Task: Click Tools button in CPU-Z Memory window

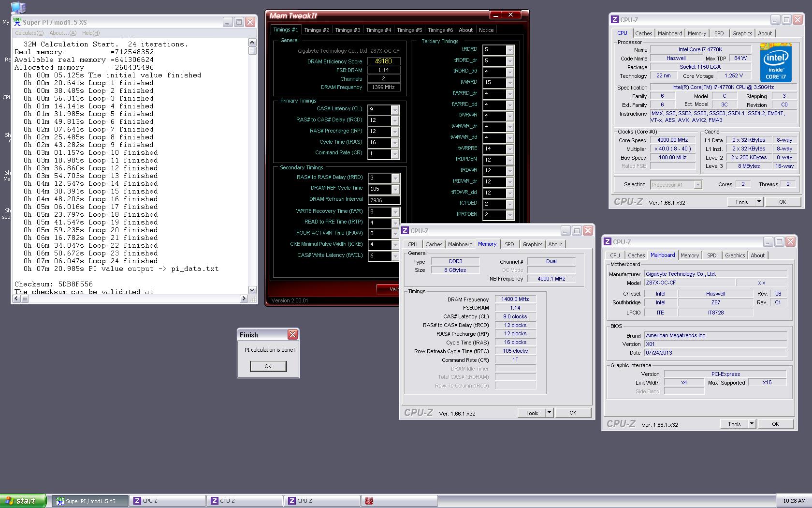Action: (x=532, y=413)
